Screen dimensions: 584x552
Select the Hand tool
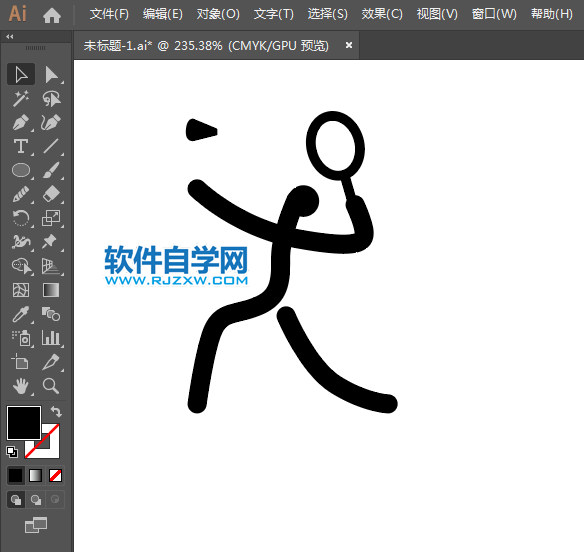pyautogui.click(x=21, y=386)
